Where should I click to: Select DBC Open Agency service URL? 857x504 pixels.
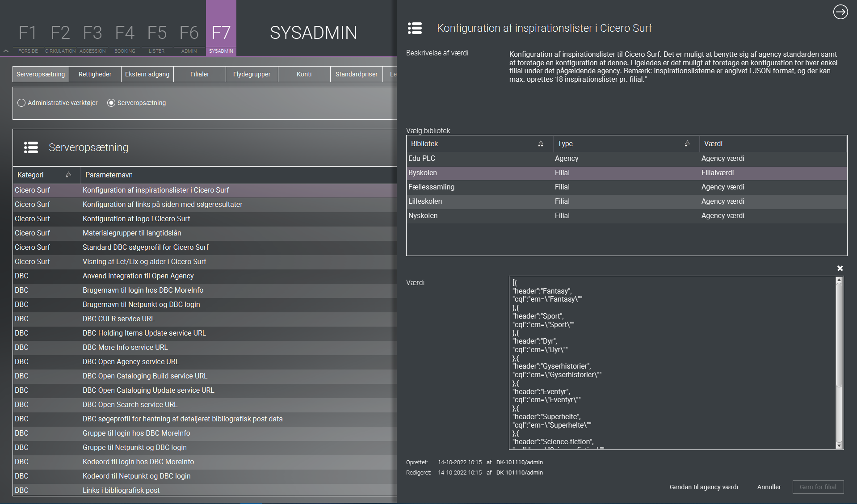coord(205,362)
